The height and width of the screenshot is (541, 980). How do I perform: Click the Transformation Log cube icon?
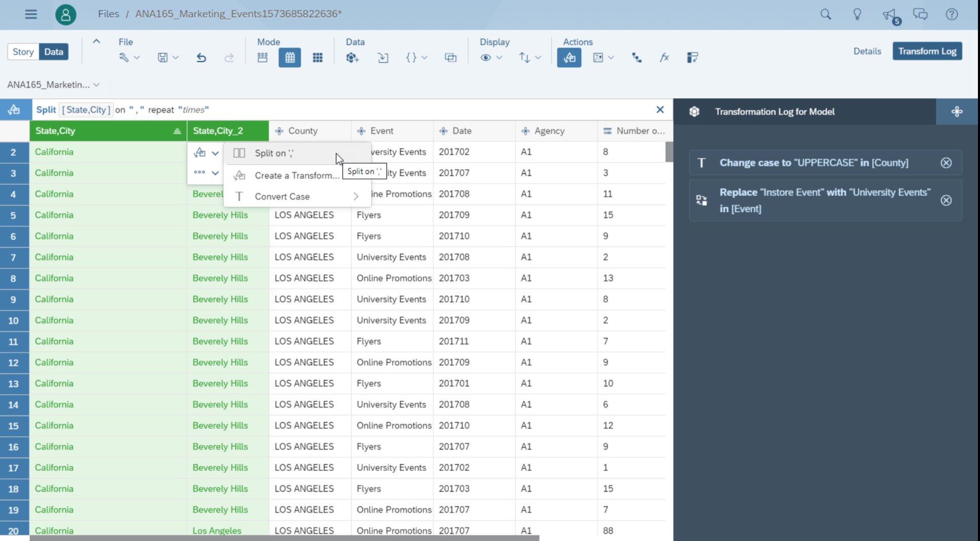click(x=694, y=112)
